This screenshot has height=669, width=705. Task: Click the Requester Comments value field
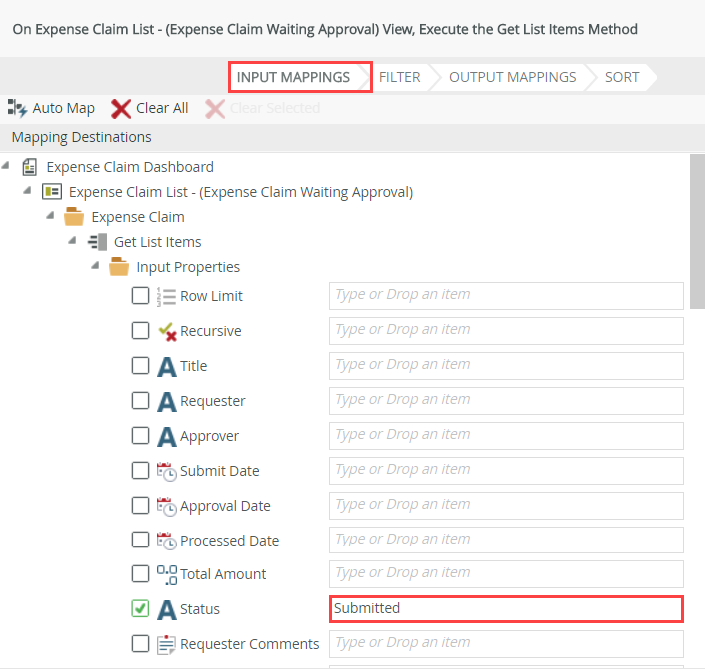[506, 644]
